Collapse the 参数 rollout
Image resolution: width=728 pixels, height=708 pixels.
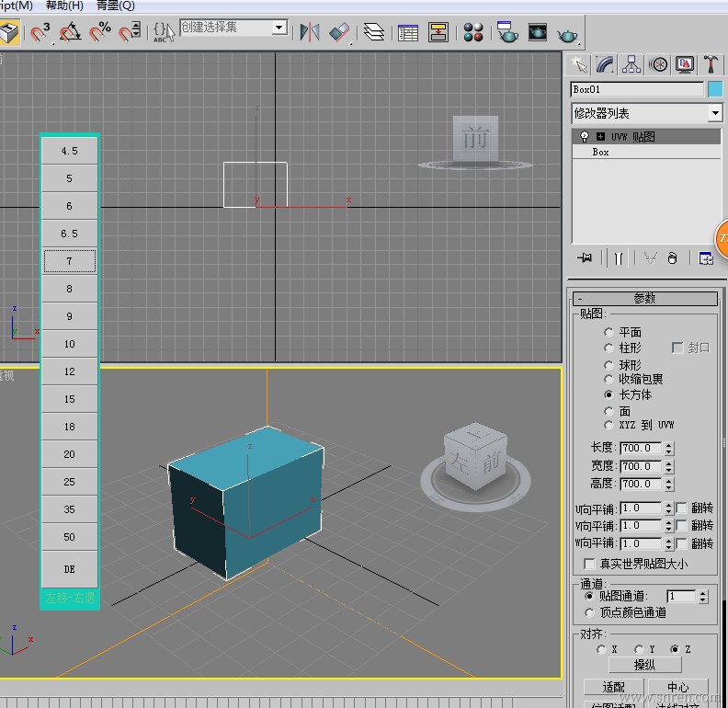point(645,298)
